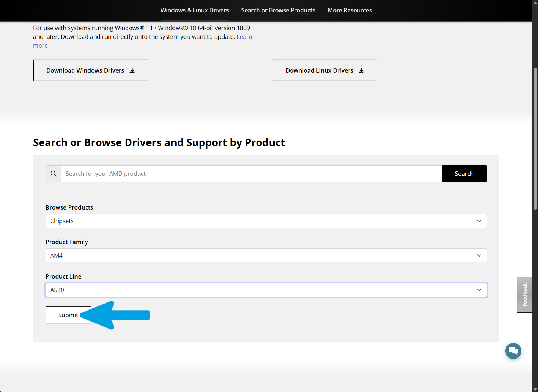Open the More Resources tab
The height and width of the screenshot is (392, 538).
point(350,10)
